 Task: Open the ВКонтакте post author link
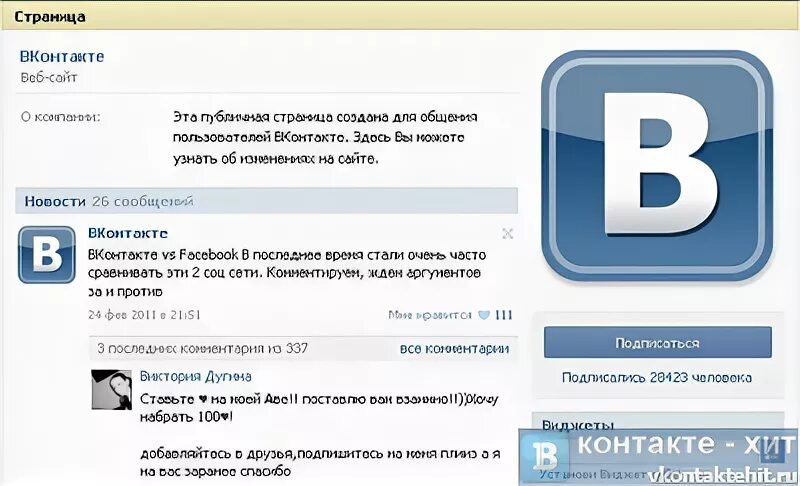tap(128, 233)
